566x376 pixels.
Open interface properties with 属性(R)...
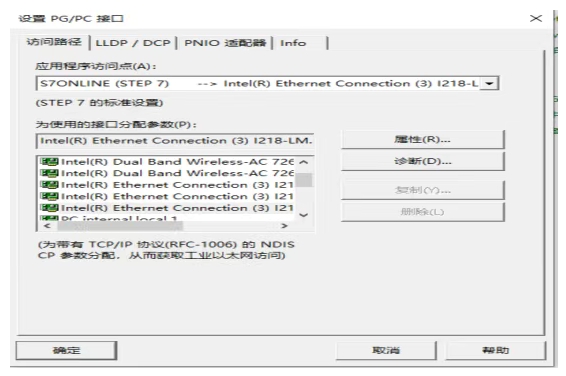pyautogui.click(x=422, y=140)
